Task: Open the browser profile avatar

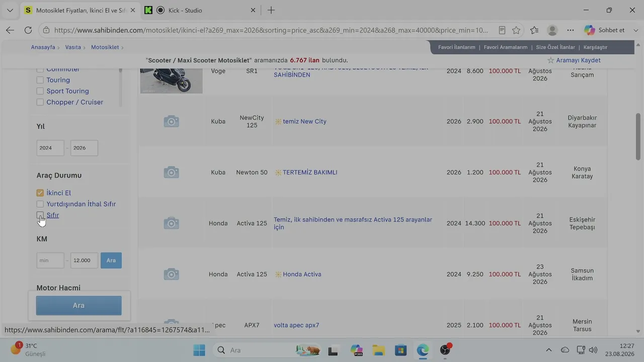Action: pyautogui.click(x=552, y=30)
